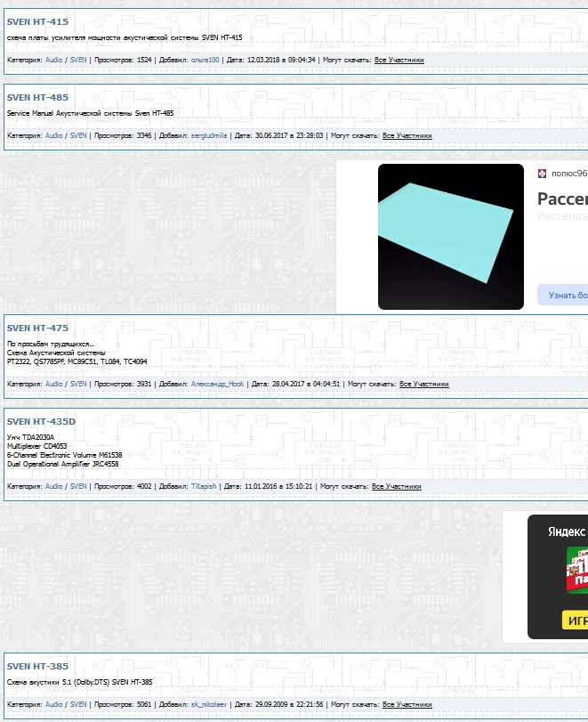Open the SVEN HT-475 entry title
The width and height of the screenshot is (588, 722).
(36, 328)
